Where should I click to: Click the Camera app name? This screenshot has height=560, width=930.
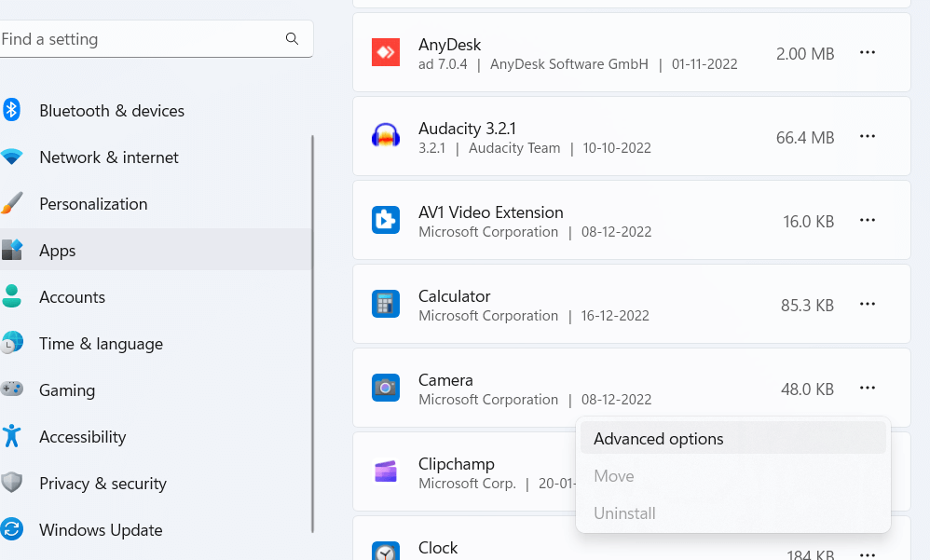pyautogui.click(x=446, y=379)
